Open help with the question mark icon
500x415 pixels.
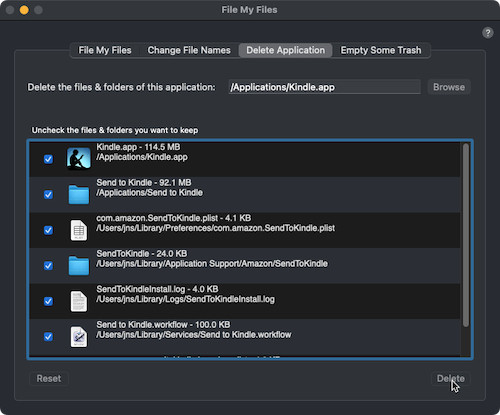tap(488, 33)
